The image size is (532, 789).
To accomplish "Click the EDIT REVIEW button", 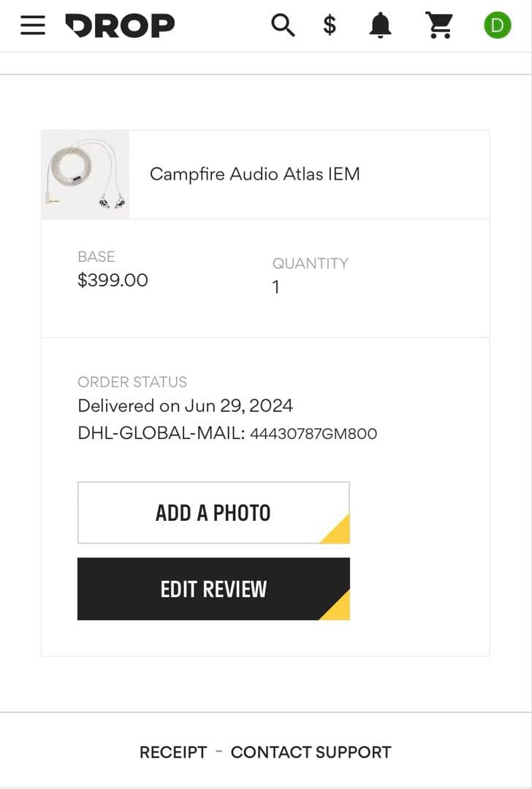I will (x=213, y=589).
